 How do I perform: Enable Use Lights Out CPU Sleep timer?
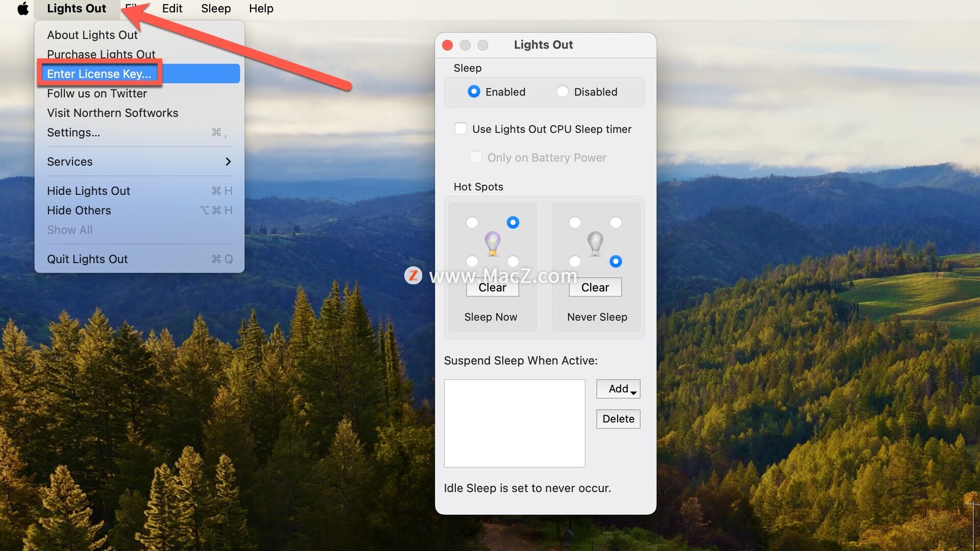tap(460, 129)
